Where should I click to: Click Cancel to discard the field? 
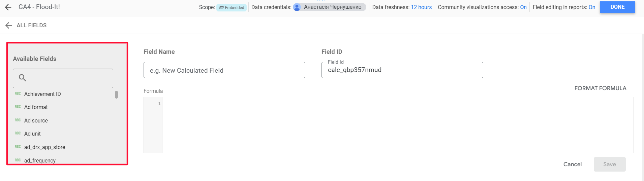572,164
